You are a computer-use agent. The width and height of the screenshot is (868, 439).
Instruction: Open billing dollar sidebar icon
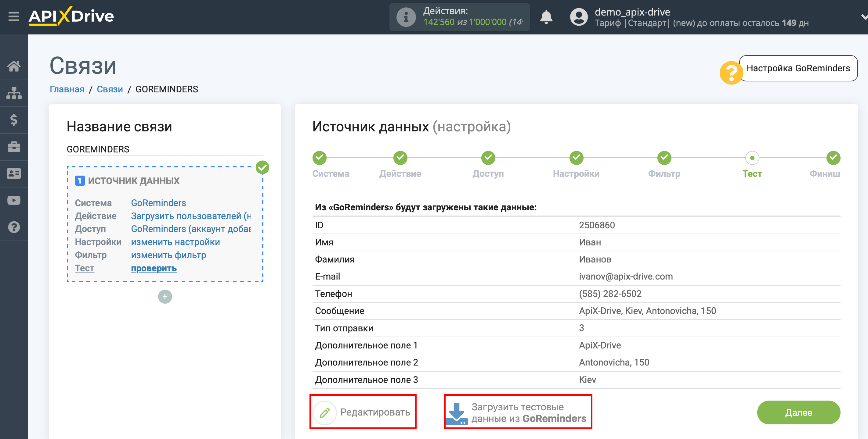[14, 120]
